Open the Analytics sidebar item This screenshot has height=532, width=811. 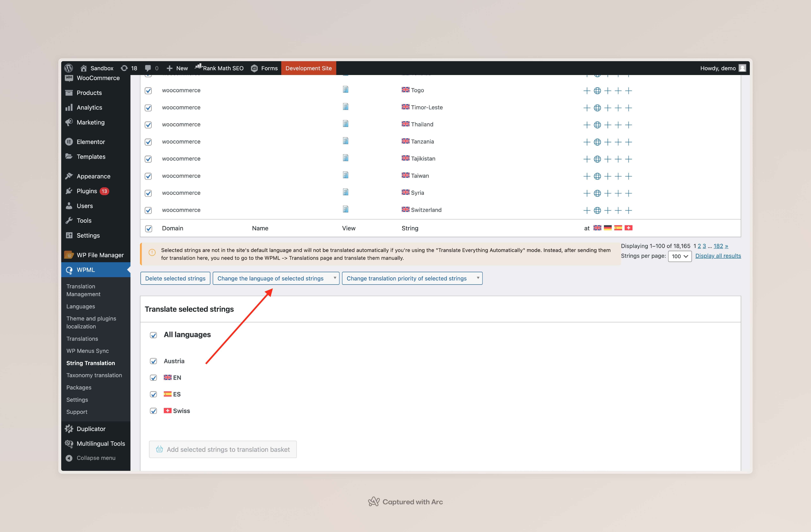pyautogui.click(x=96, y=107)
